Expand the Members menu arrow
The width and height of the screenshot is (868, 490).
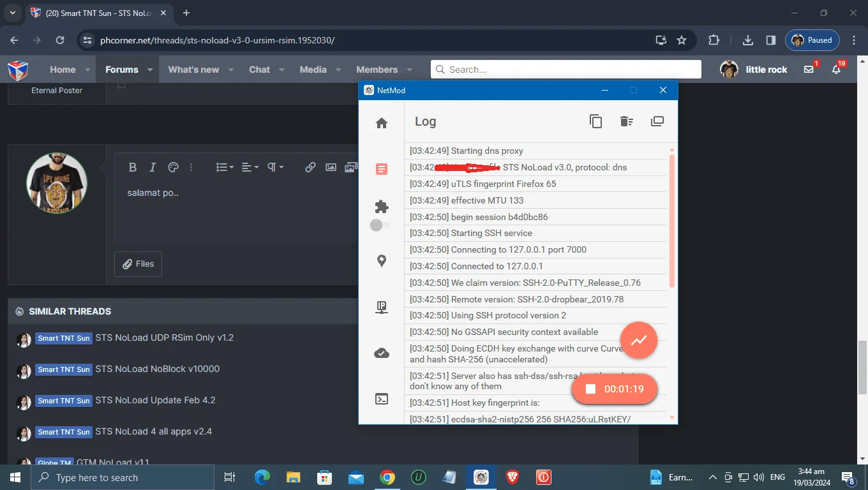409,70
